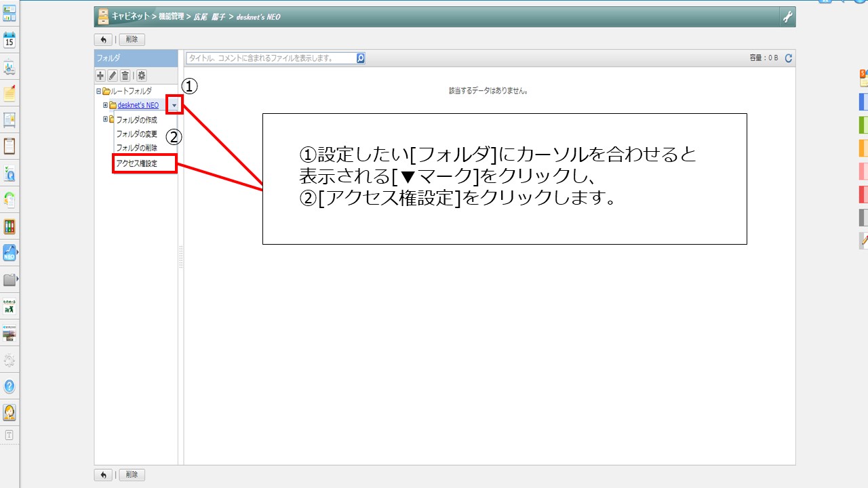868x488 pixels.
Task: Open the desknet's NEO folder link
Action: pyautogui.click(x=138, y=105)
